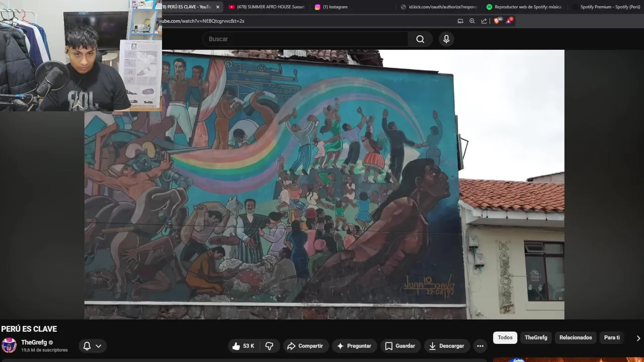The width and height of the screenshot is (644, 362).
Task: Show next filter chips with right arrow
Action: [x=638, y=338]
